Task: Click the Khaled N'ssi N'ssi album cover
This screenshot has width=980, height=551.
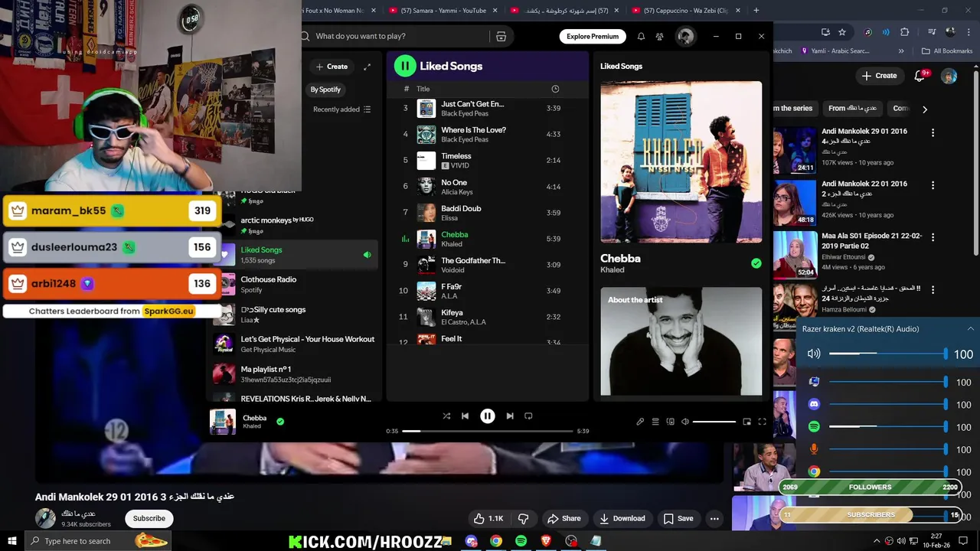Action: [681, 162]
